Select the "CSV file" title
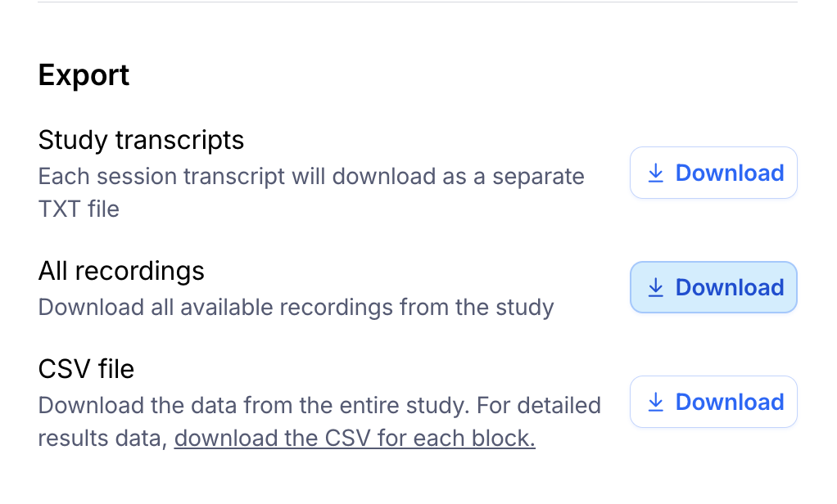This screenshot has width=837, height=504. click(x=86, y=369)
